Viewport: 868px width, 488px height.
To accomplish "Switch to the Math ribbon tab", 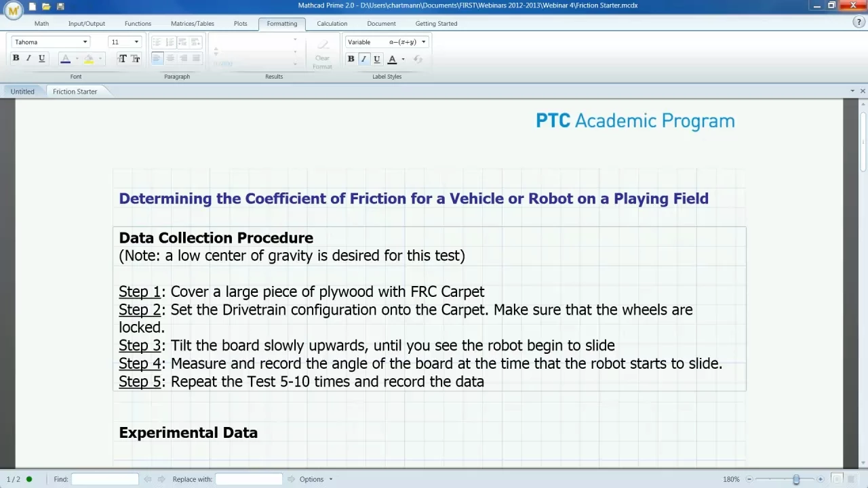I will pos(41,24).
